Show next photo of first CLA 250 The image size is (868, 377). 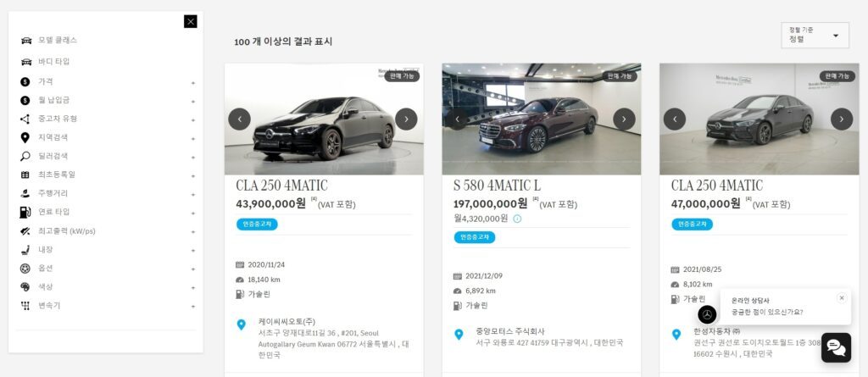coord(406,119)
